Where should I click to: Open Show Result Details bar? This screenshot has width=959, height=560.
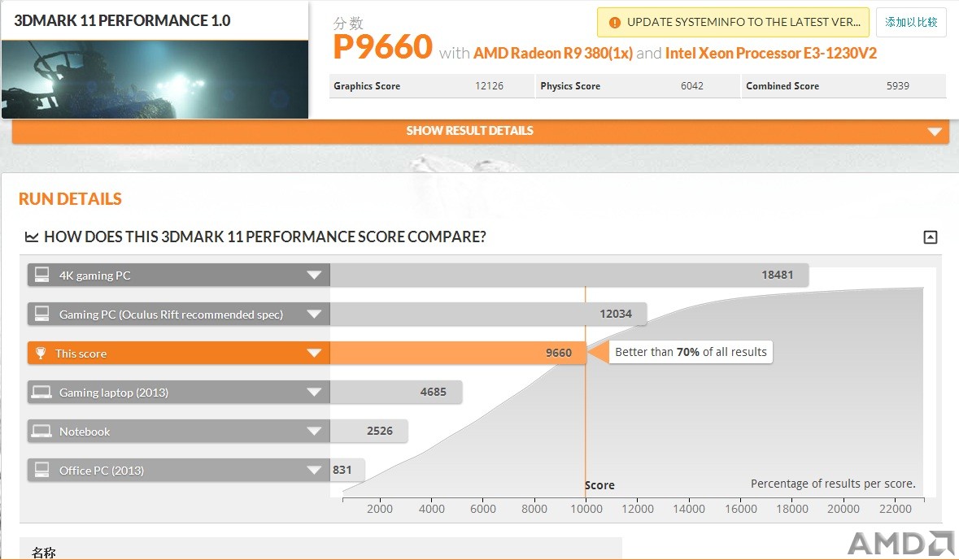click(480, 131)
